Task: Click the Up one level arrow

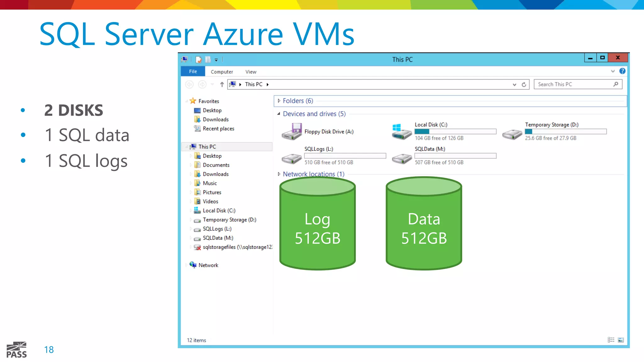Action: [222, 84]
